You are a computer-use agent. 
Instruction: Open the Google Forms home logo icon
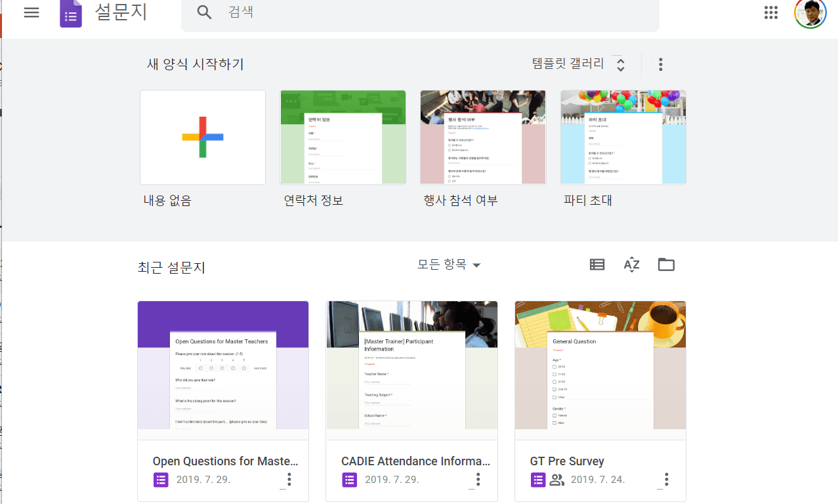point(71,13)
